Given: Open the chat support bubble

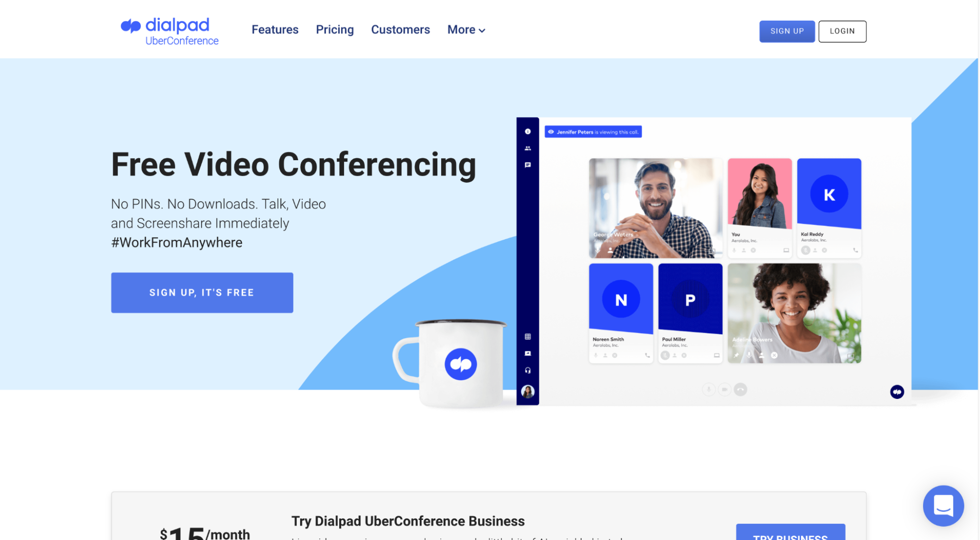Looking at the screenshot, I should [943, 505].
